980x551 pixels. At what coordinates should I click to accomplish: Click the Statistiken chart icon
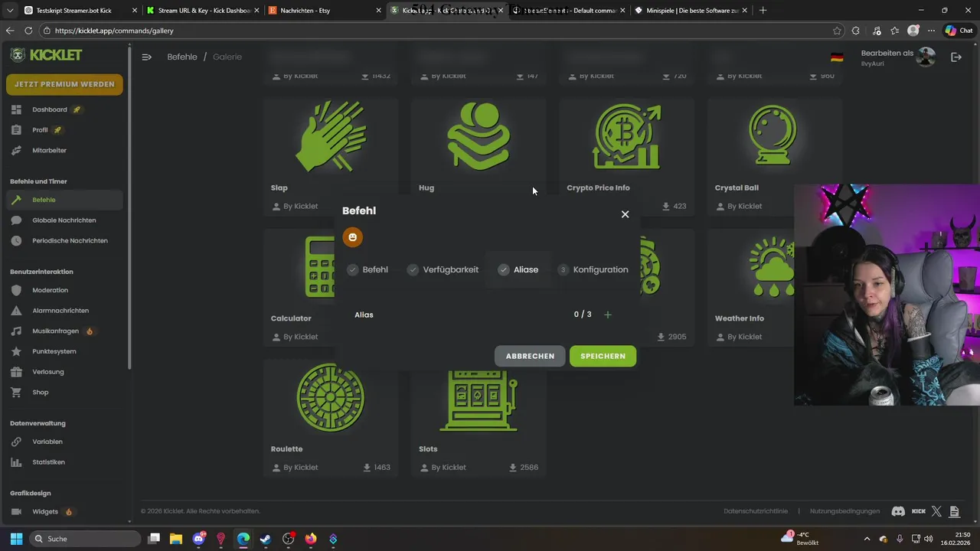point(16,462)
